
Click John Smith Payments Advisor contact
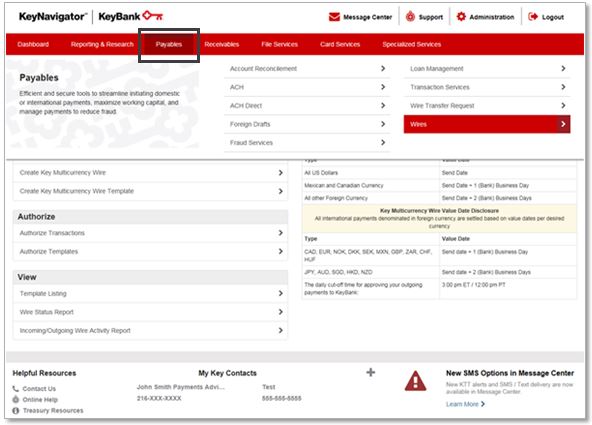(180, 387)
